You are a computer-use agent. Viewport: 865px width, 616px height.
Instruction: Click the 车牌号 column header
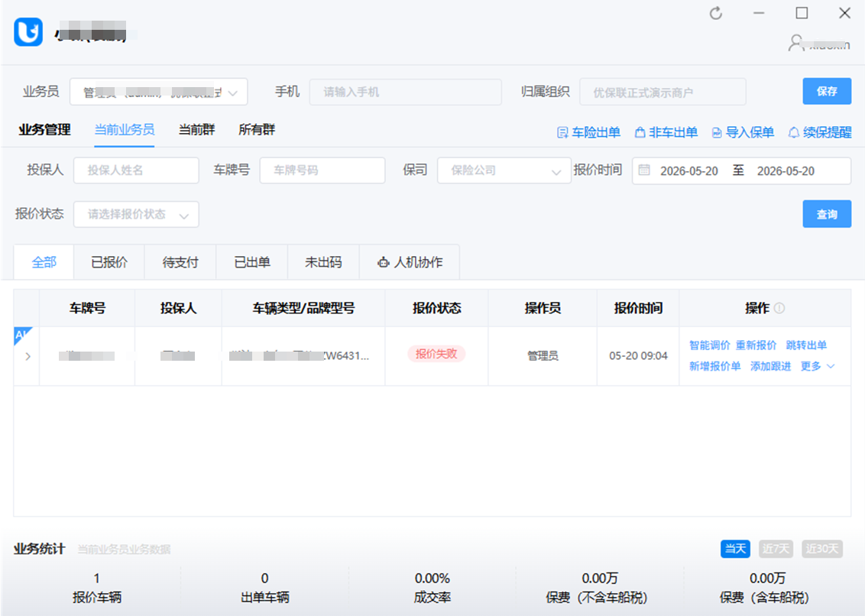click(x=87, y=308)
